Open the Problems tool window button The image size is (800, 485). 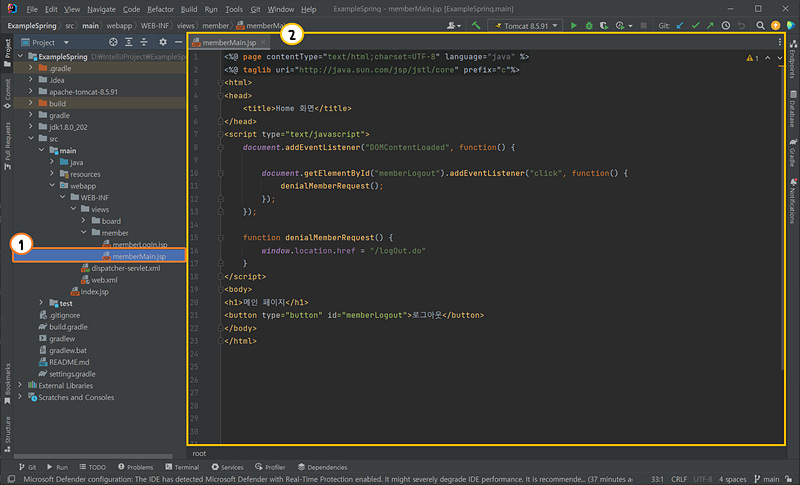coord(136,467)
